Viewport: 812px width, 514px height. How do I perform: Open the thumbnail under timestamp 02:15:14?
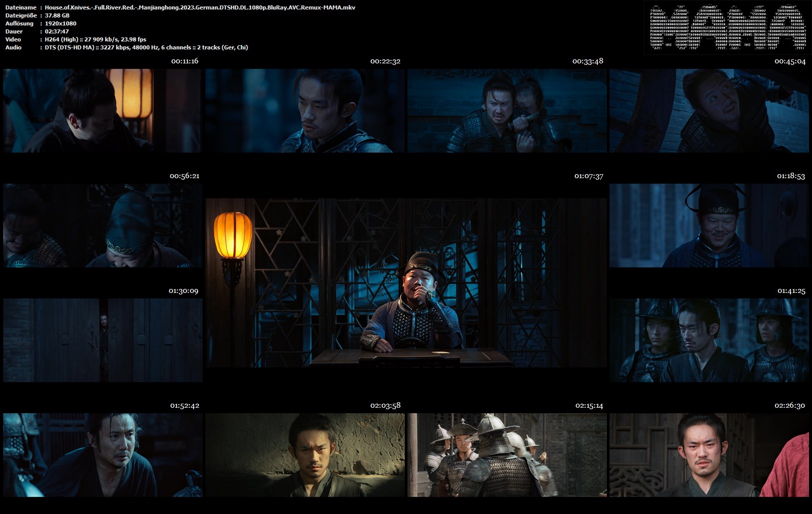click(507, 455)
